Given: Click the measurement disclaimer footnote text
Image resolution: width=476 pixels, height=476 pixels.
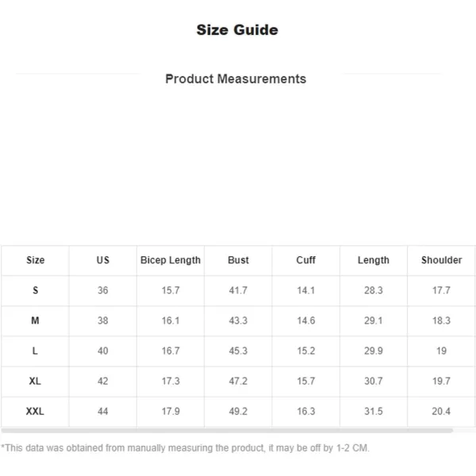Looking at the screenshot, I should point(185,448).
